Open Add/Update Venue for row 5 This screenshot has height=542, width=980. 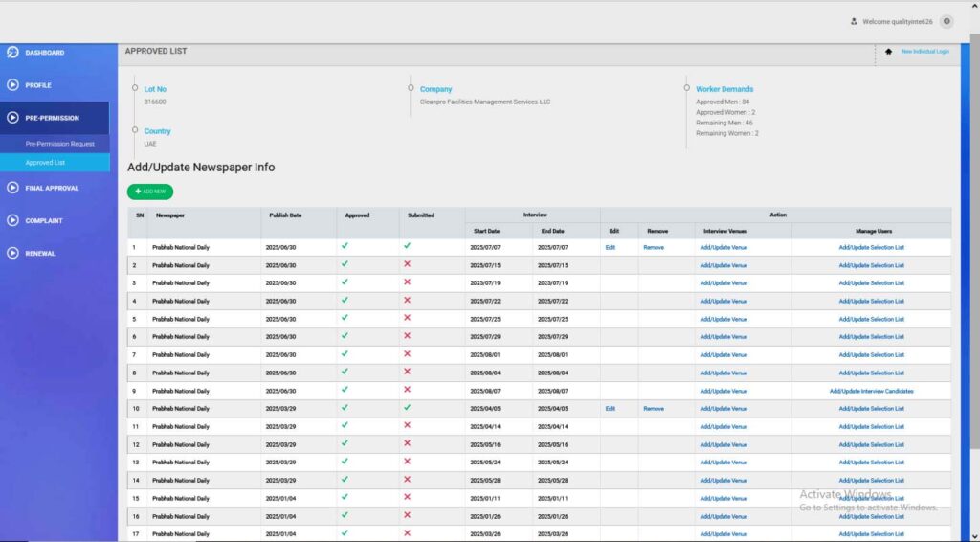(724, 319)
